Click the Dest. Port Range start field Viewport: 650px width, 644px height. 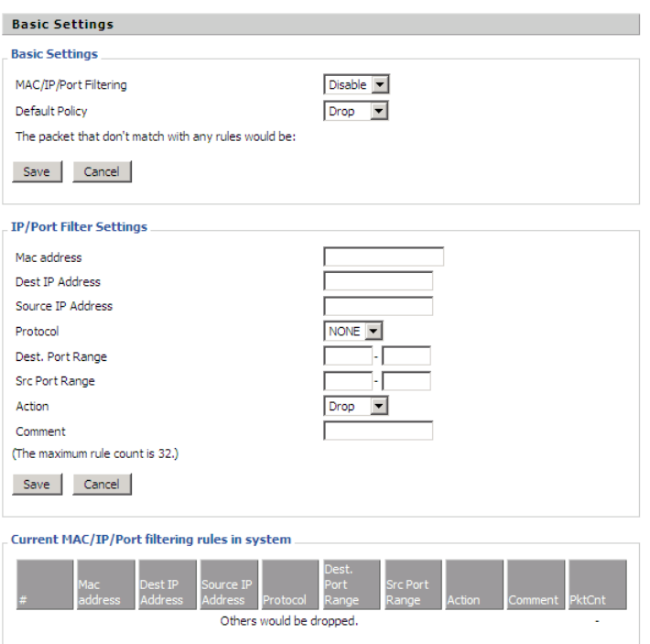pos(348,356)
